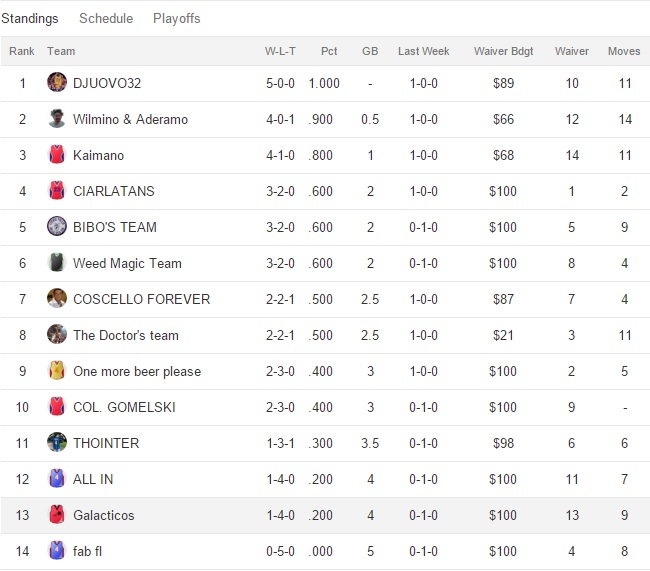Click the DJUOVO32 team avatar icon

coord(57,83)
